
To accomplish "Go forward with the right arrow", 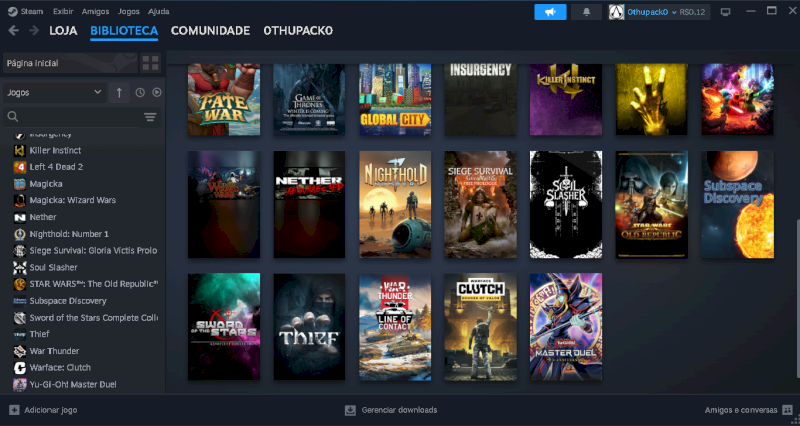I will (x=34, y=31).
